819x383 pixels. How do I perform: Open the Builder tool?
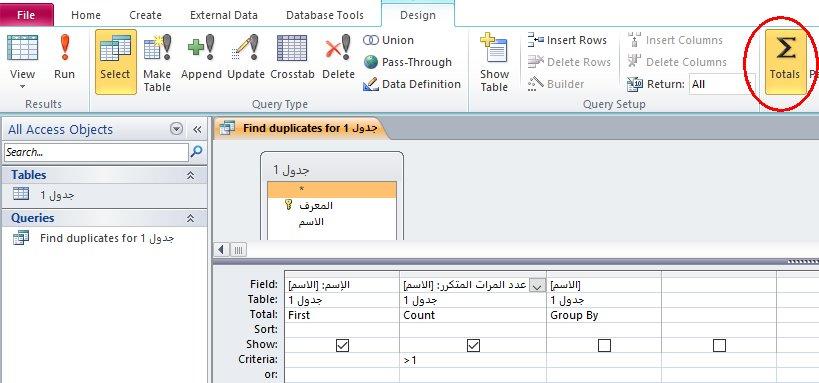click(x=556, y=84)
